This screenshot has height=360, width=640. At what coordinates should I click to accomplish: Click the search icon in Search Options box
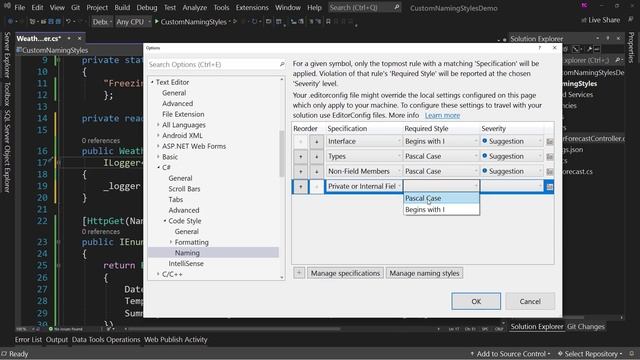pos(282,64)
